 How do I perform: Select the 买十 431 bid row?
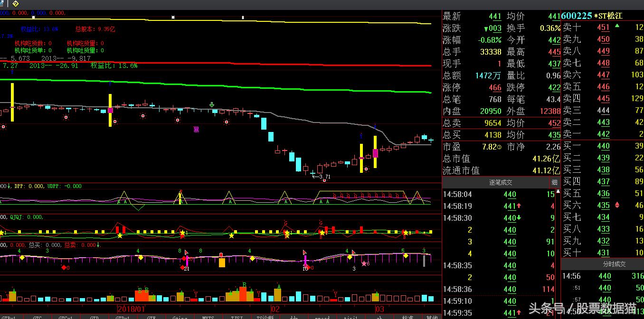pyautogui.click(x=603, y=253)
